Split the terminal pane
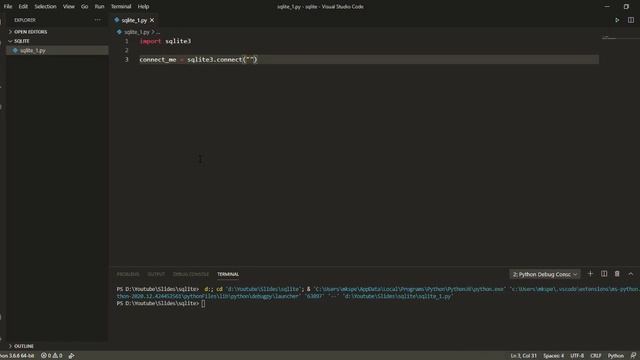This screenshot has height=360, width=640. pyautogui.click(x=604, y=274)
